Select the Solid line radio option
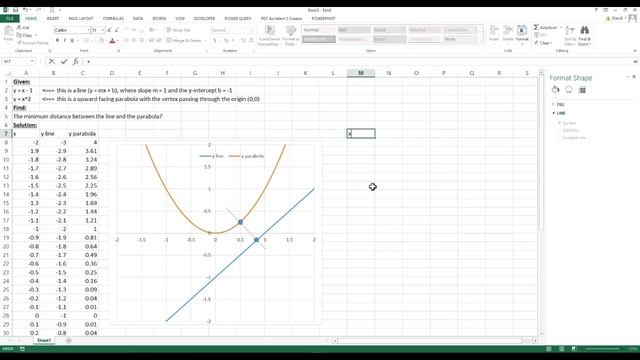 560,130
